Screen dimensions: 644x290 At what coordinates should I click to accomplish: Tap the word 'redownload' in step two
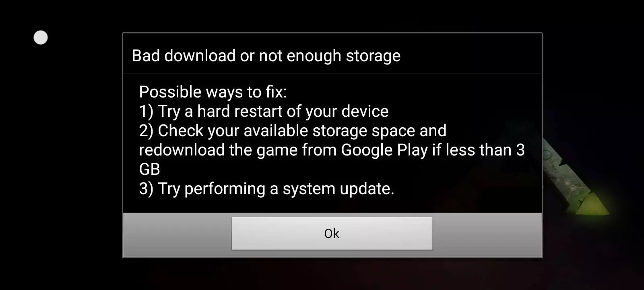(x=182, y=150)
